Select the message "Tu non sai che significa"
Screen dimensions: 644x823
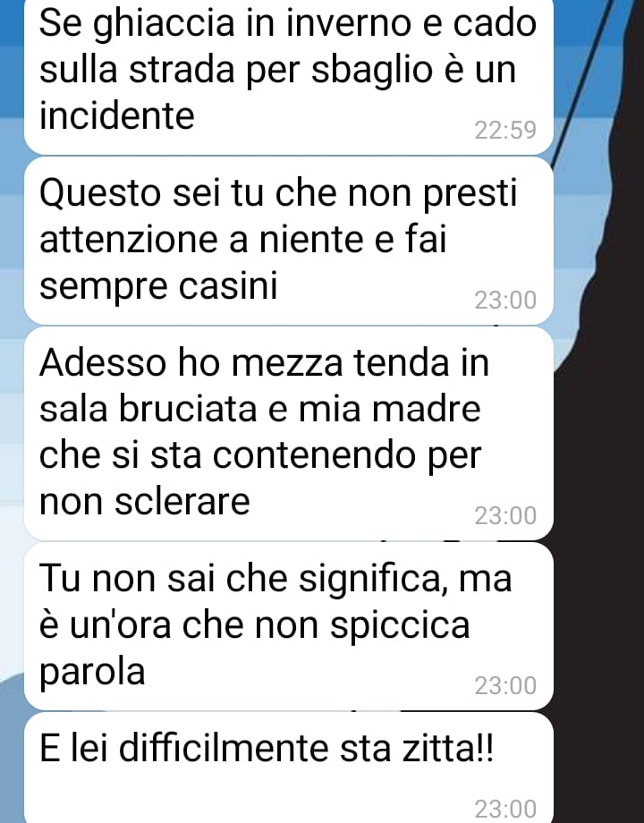(289, 626)
